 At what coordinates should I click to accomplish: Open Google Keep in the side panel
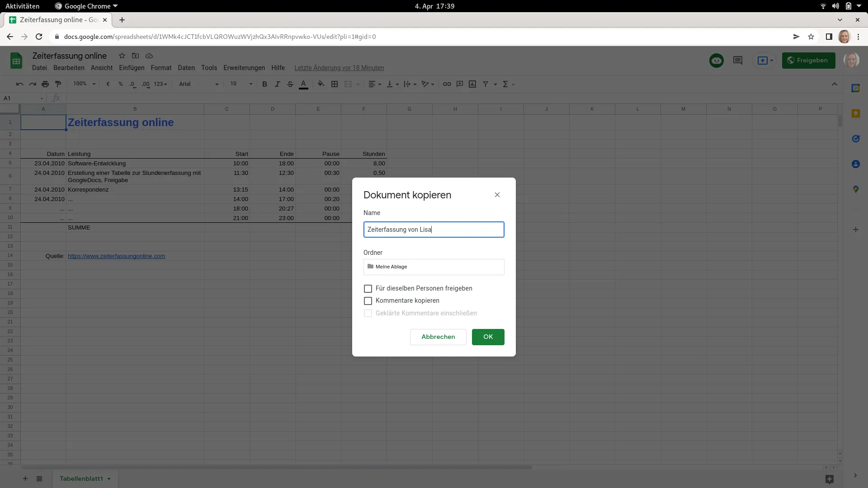(x=856, y=113)
